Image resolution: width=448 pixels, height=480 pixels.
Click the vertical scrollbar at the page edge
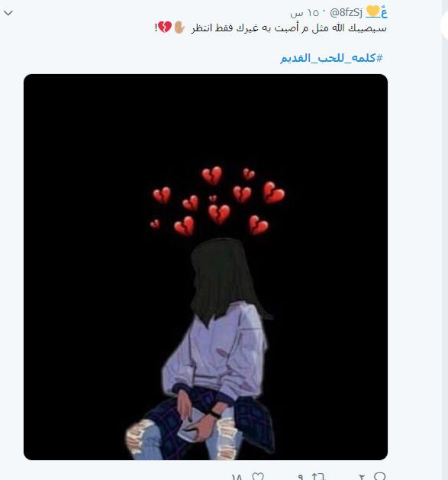click(445, 240)
